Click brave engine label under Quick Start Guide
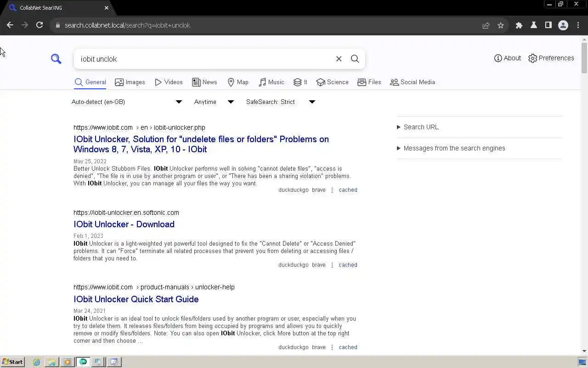Image resolution: width=588 pixels, height=368 pixels. (x=319, y=347)
